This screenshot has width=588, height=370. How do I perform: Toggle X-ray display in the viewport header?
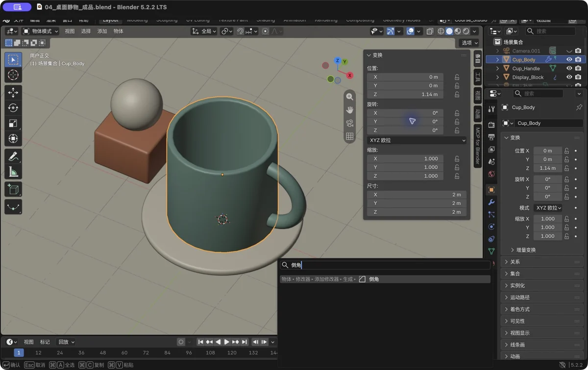coord(430,31)
